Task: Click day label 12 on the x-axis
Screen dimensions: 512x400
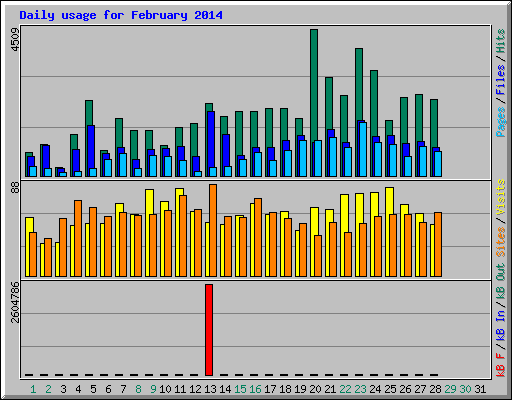Action: 195,389
